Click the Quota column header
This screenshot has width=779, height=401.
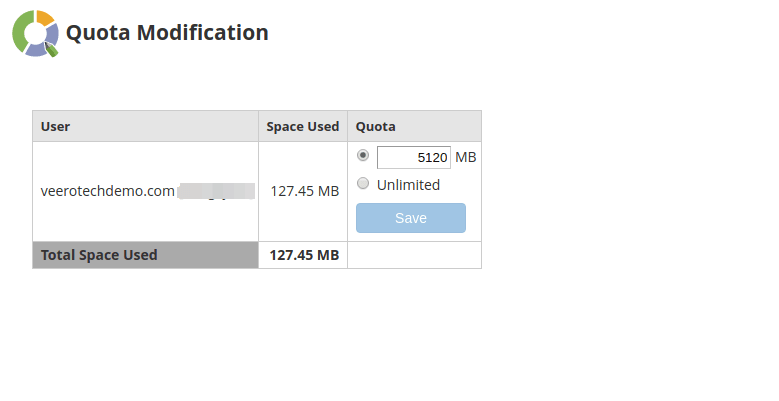[x=376, y=126]
